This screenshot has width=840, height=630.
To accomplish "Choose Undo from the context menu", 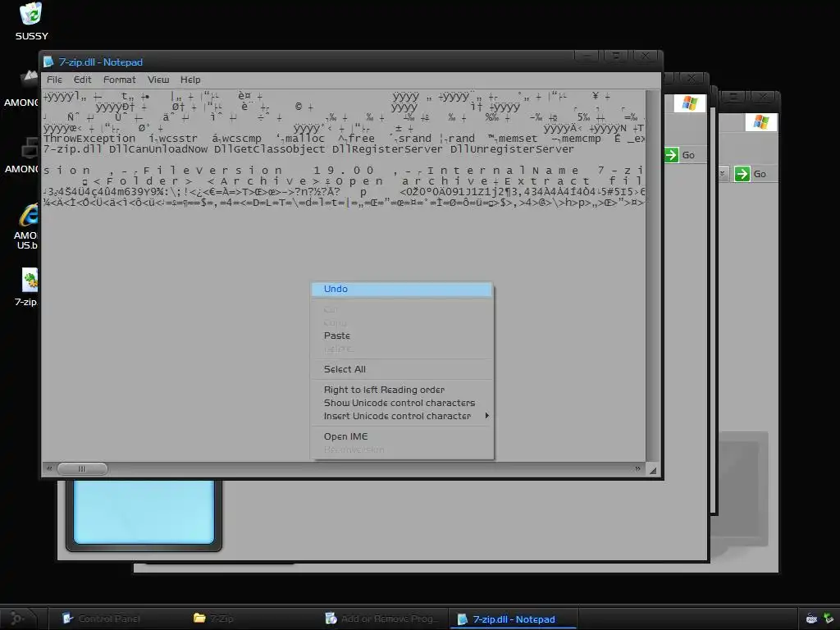I will tap(401, 290).
